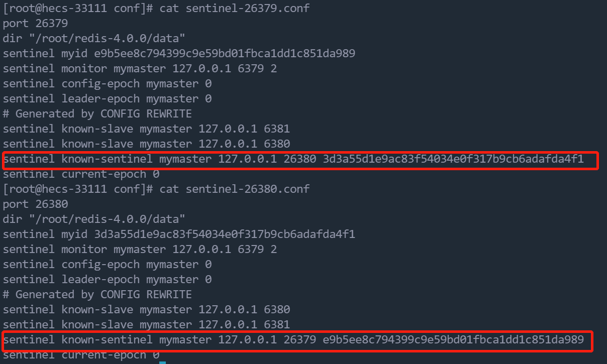Click the dir line under sentinel-26379.conf output
Screen dimensions: 607x364
[94, 38]
